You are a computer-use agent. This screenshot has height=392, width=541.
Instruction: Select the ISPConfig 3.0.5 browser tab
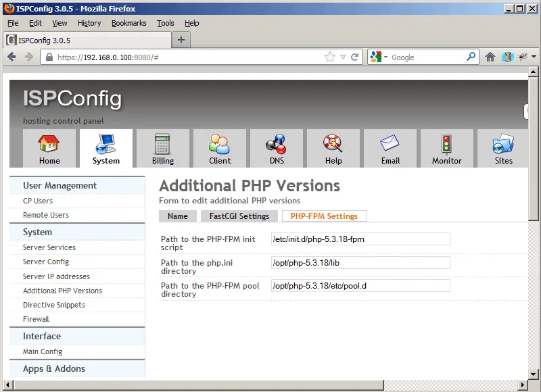89,40
